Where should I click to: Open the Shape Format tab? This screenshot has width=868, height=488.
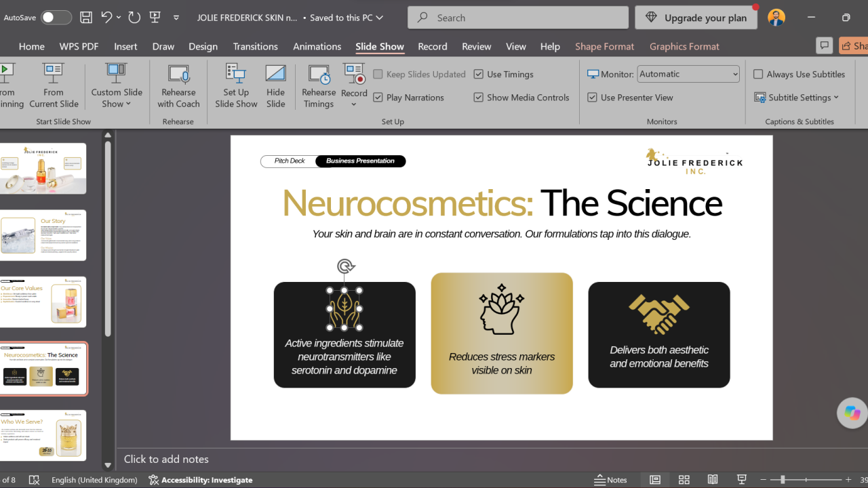[x=604, y=46]
